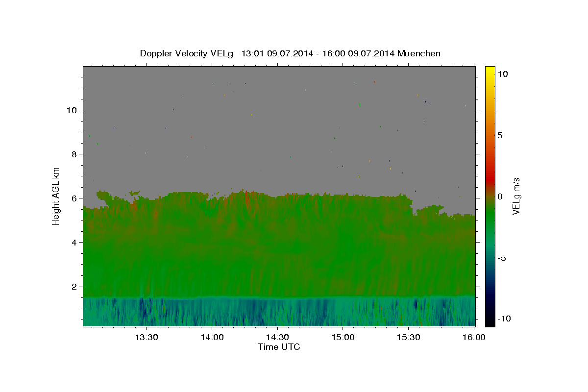Click the colorbar value 5

click(x=500, y=135)
